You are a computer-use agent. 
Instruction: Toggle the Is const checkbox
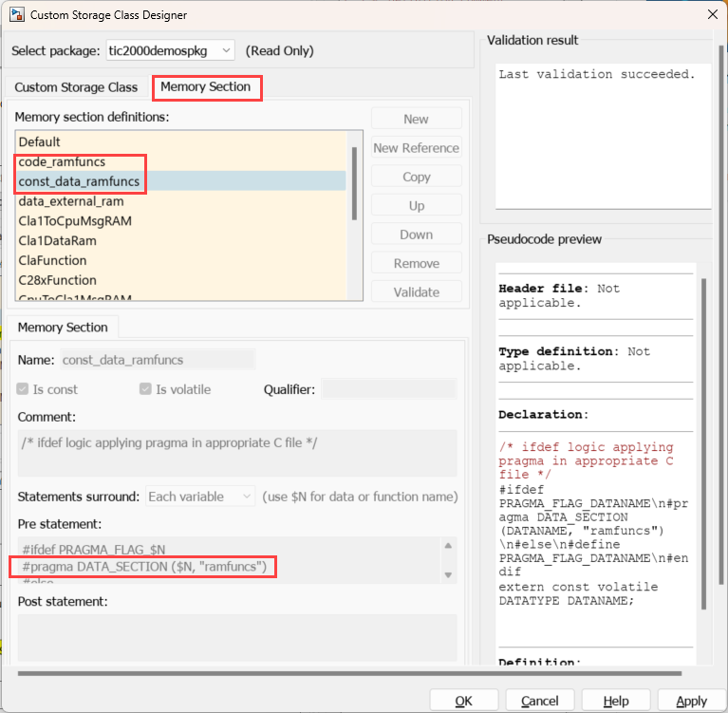(25, 389)
